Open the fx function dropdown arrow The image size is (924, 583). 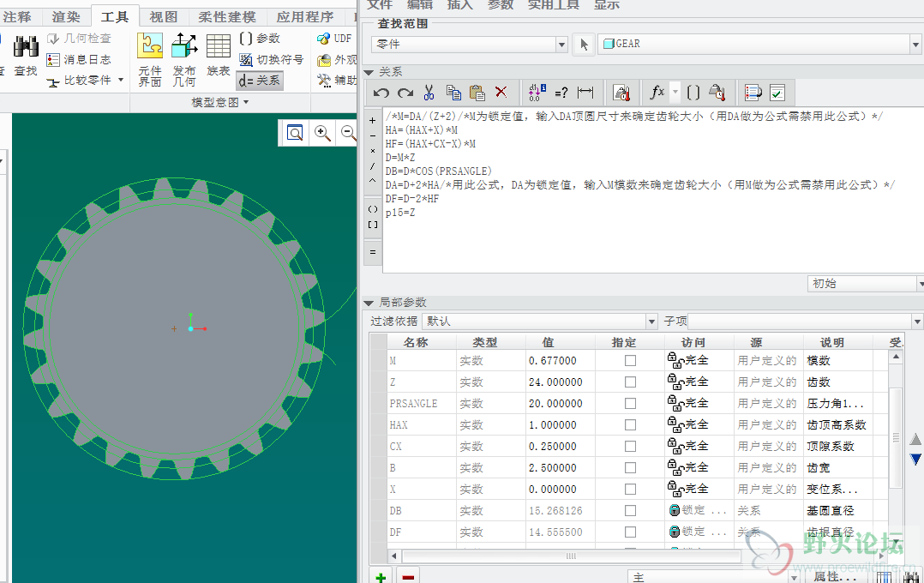(x=675, y=92)
